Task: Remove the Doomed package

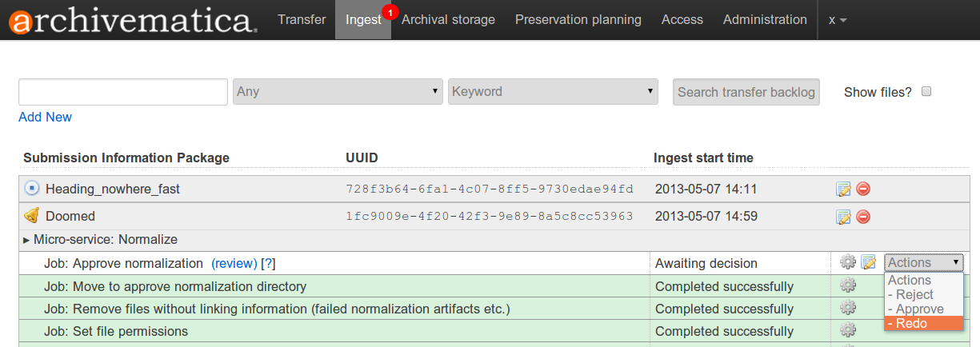Action: 863,217
